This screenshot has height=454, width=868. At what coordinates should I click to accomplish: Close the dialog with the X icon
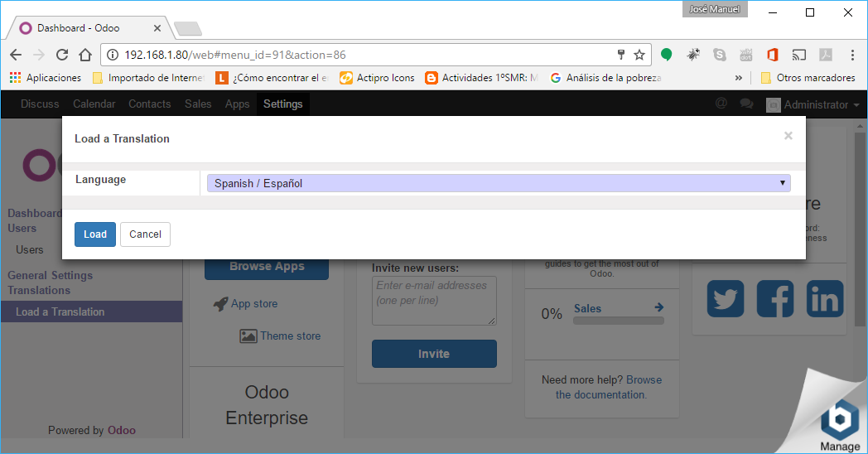(788, 136)
